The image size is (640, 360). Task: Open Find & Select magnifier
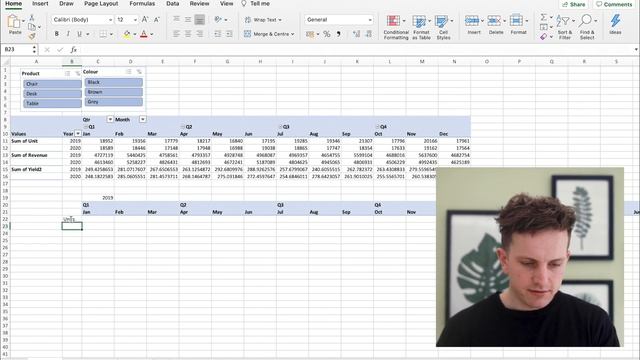(x=587, y=27)
